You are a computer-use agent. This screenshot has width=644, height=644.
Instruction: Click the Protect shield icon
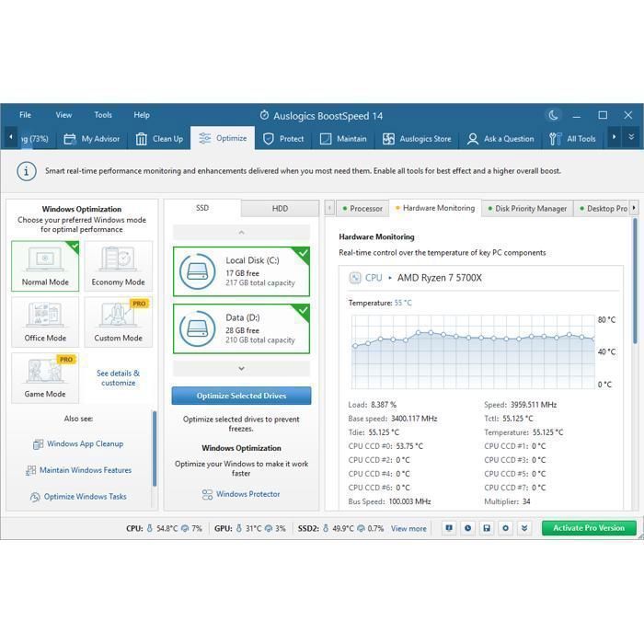click(x=269, y=139)
